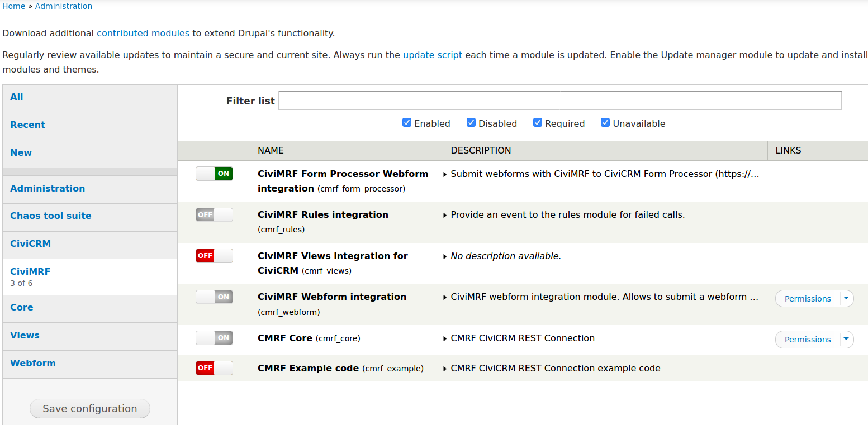Image resolution: width=868 pixels, height=425 pixels.
Task: Expand description of CiviMRF Rules integration
Action: pos(445,215)
